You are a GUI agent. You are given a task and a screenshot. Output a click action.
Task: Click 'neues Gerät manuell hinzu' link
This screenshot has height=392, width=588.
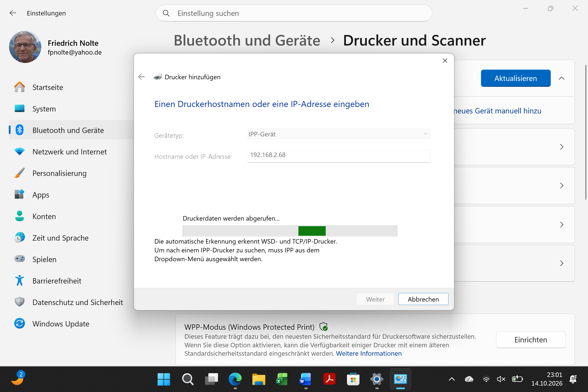pos(497,111)
